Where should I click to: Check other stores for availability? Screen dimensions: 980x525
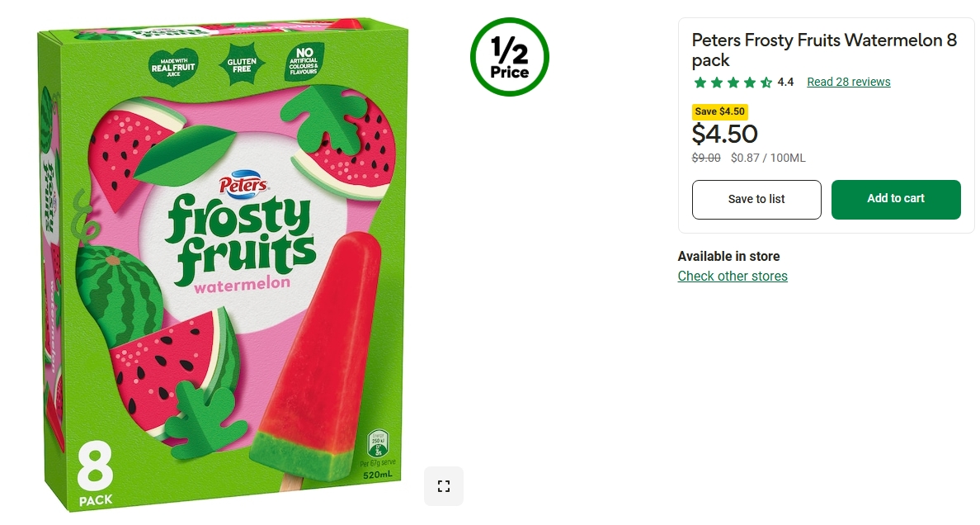733,276
